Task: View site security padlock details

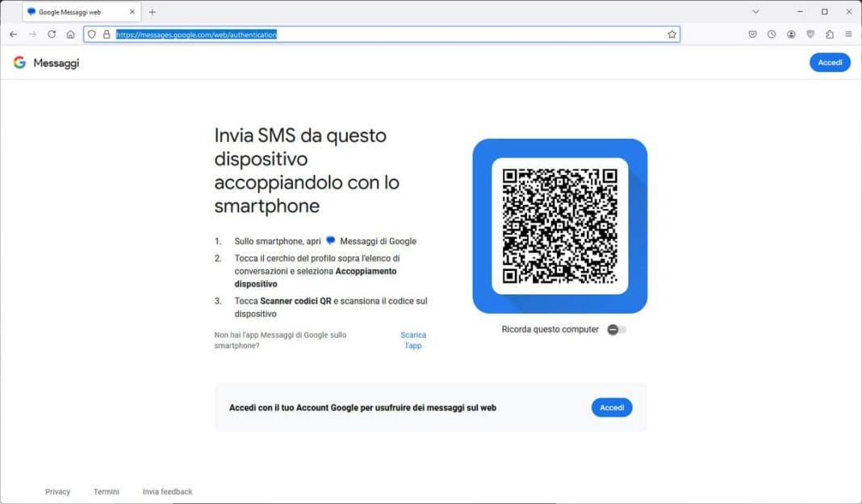Action: (107, 34)
